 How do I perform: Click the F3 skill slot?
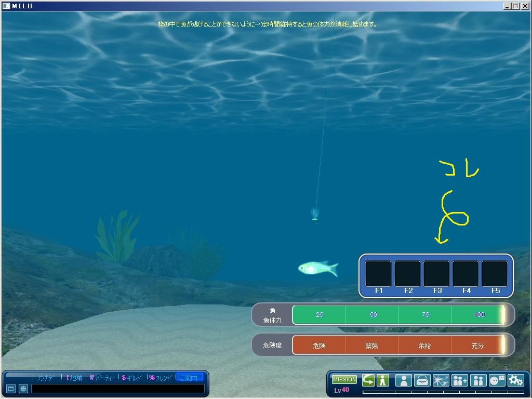(x=436, y=274)
